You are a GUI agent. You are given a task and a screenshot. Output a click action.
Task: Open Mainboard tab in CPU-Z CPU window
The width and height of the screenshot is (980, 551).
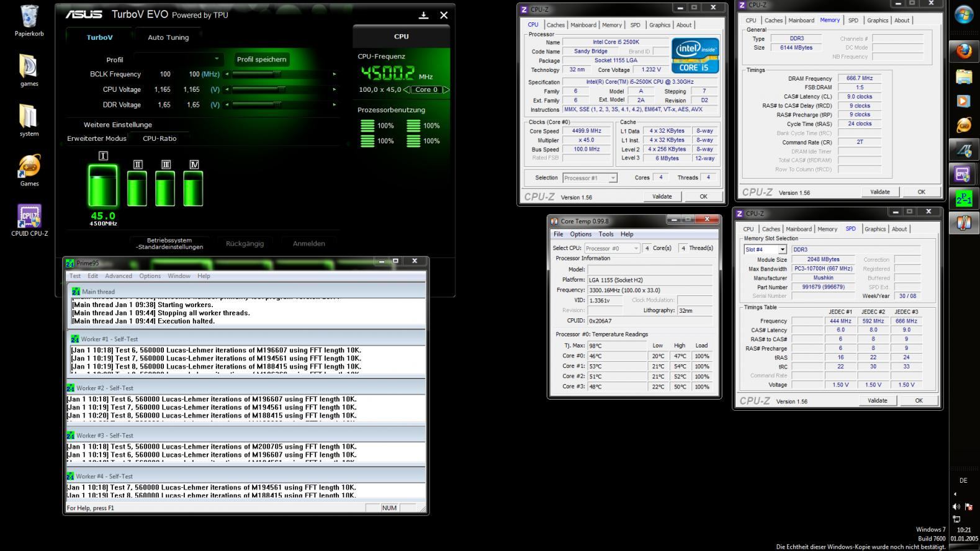[x=583, y=25]
